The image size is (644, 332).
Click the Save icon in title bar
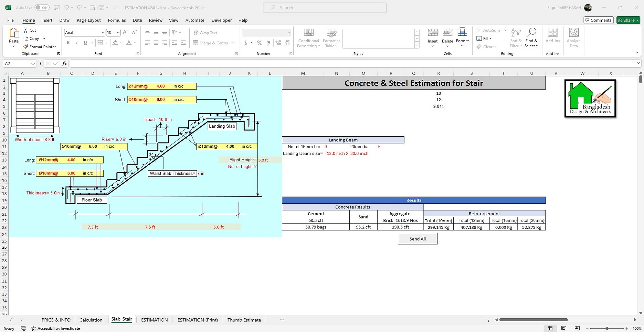57,7
